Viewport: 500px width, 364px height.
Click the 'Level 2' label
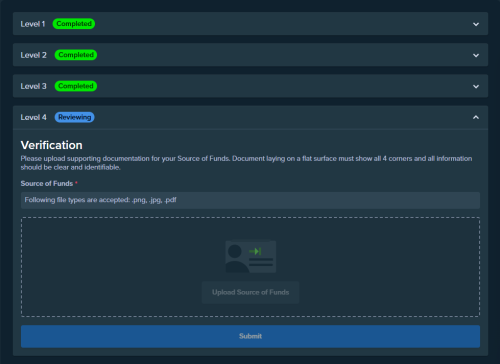click(x=34, y=55)
